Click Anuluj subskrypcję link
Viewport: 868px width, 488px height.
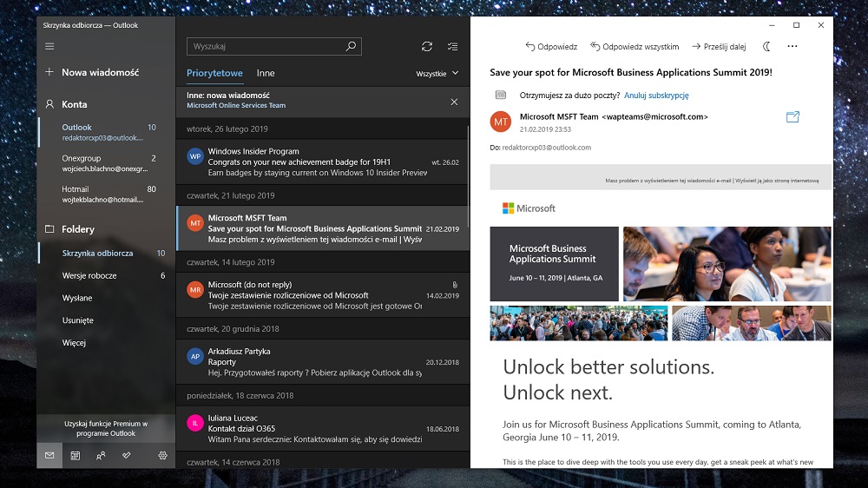pos(656,96)
